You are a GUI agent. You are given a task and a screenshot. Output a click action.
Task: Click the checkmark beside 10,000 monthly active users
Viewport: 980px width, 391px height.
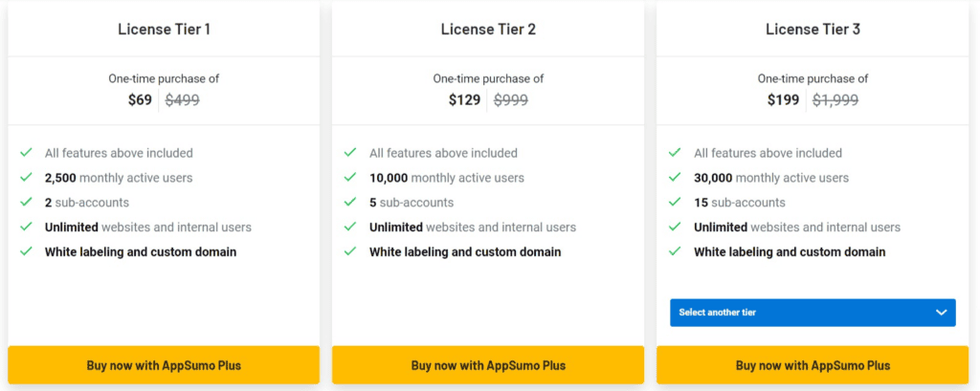[x=350, y=178]
